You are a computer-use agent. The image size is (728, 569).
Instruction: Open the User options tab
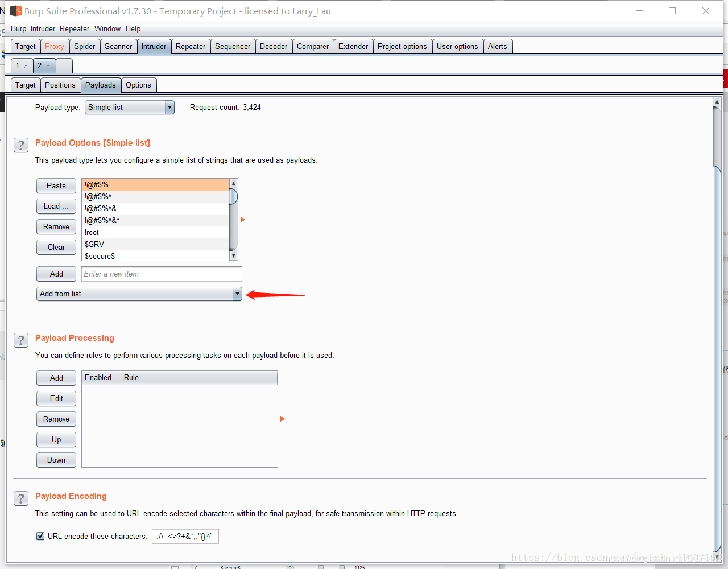point(457,46)
